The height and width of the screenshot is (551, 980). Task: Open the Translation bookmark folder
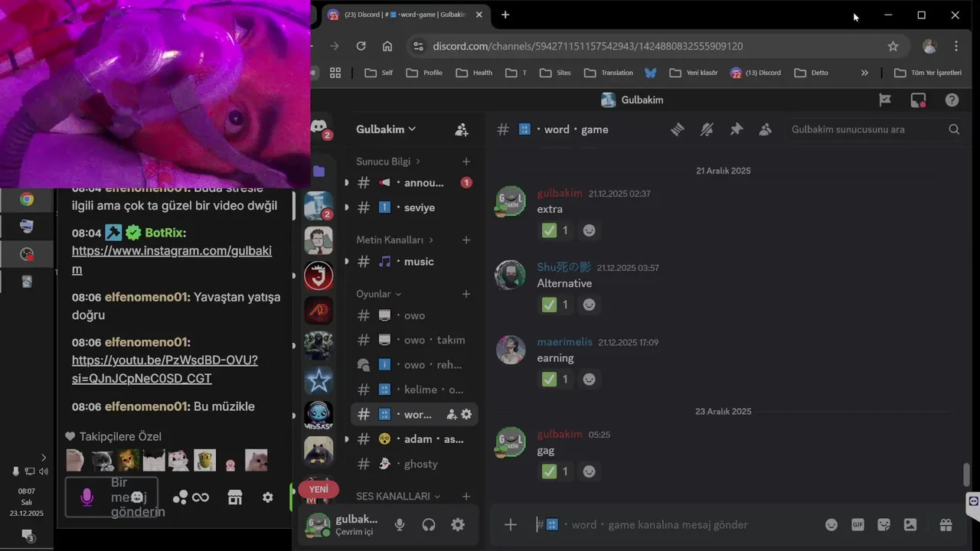[x=608, y=73]
